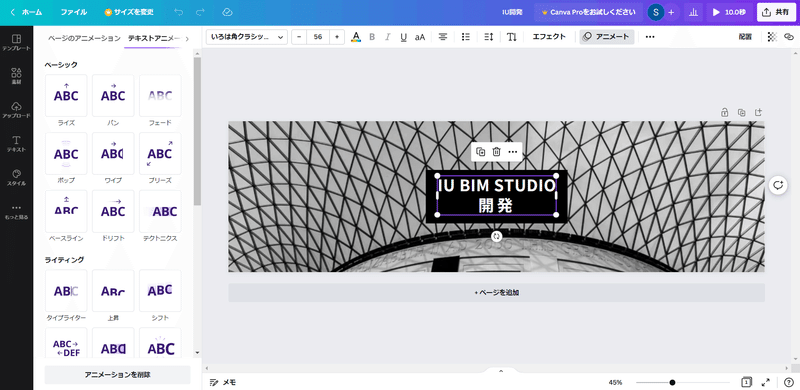Screen dimensions: 800x390
Task: Toggle italic formatting
Action: (387, 37)
